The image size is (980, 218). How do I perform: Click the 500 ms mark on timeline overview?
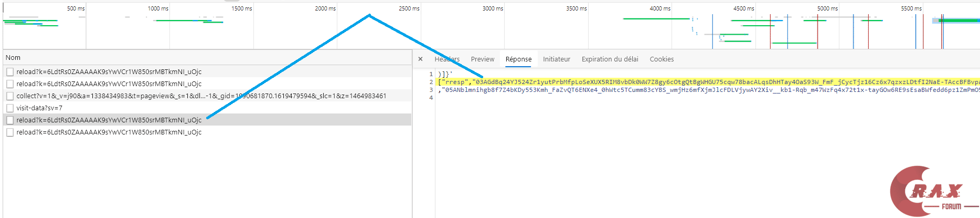click(x=76, y=8)
